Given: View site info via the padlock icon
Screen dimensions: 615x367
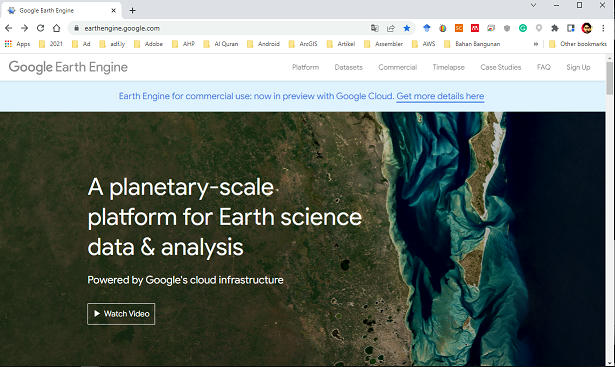Looking at the screenshot, I should coord(77,28).
